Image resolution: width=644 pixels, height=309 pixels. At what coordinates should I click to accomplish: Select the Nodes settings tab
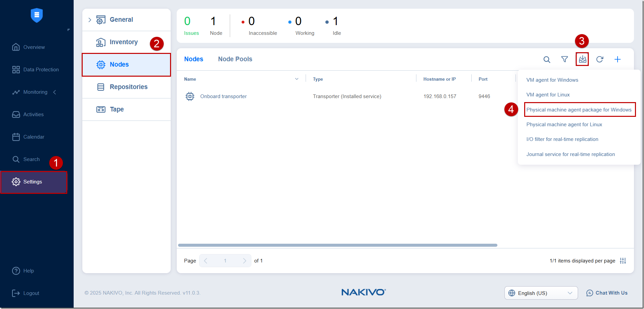click(x=127, y=65)
